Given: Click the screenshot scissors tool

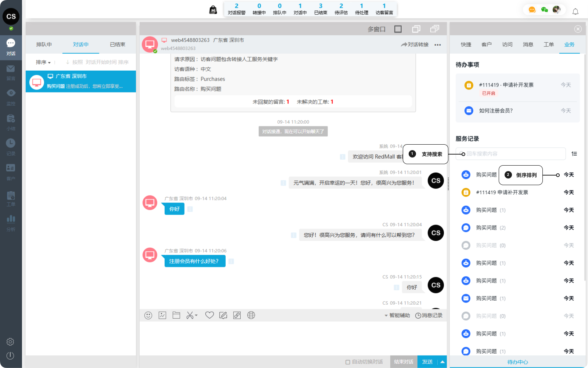Looking at the screenshot, I should pos(190,315).
